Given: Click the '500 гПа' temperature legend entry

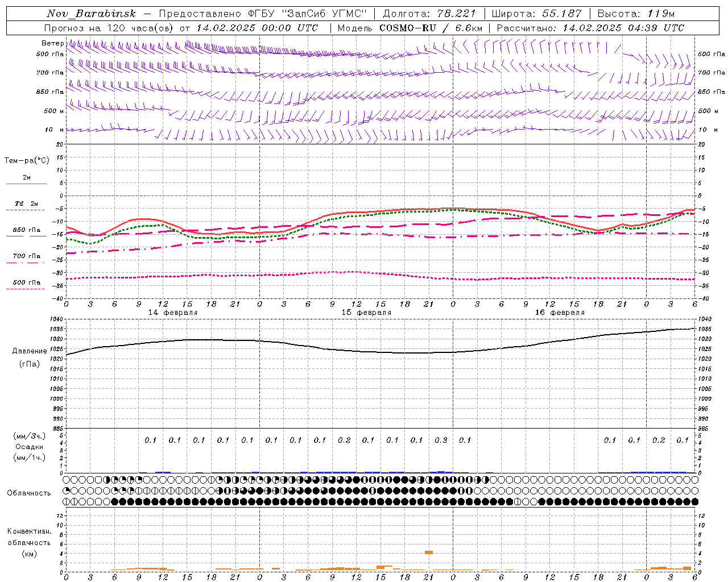Looking at the screenshot, I should [x=27, y=282].
